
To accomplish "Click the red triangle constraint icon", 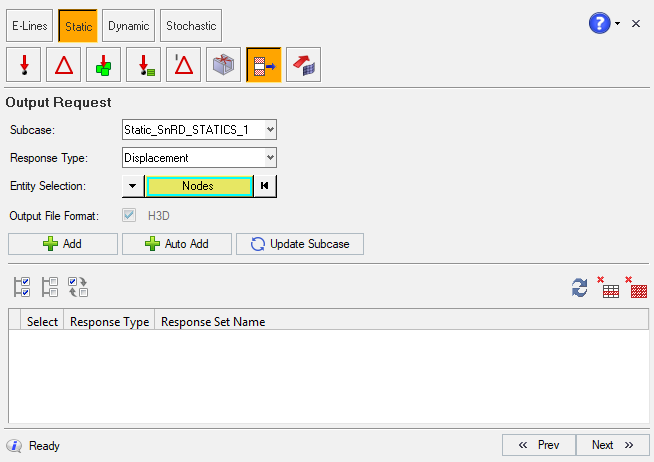I will tap(63, 65).
